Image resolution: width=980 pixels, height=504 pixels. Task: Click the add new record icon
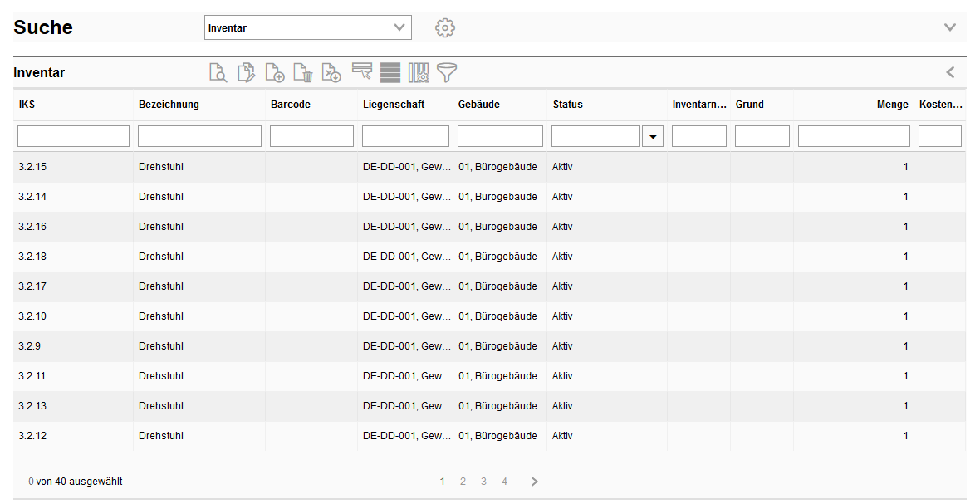click(275, 73)
